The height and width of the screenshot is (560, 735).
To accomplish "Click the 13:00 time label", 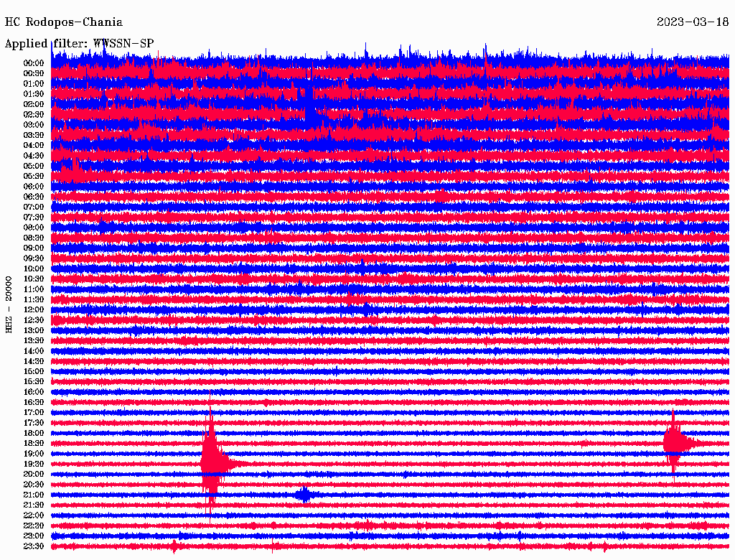I will [x=34, y=331].
